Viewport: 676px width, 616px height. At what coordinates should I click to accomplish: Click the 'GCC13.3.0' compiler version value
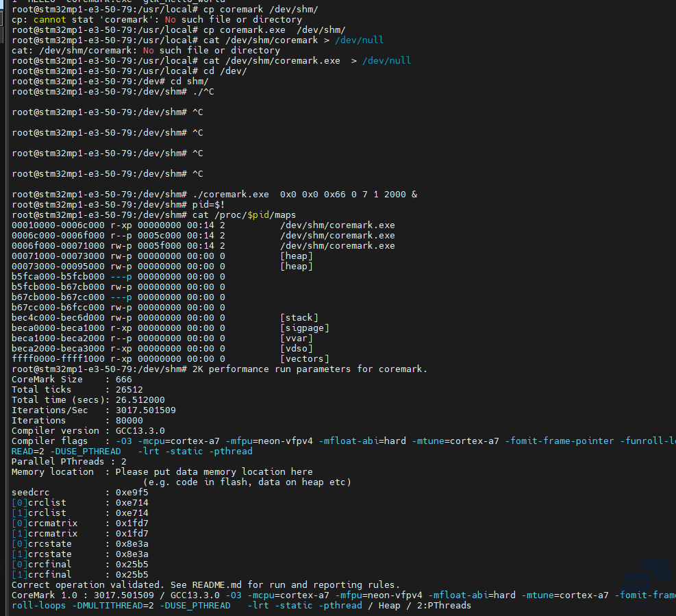coord(140,431)
